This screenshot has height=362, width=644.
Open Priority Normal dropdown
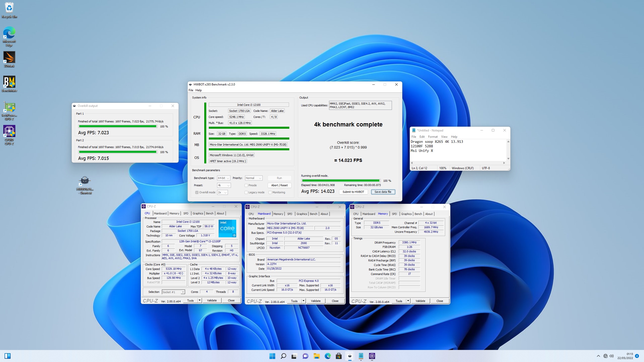click(x=254, y=178)
